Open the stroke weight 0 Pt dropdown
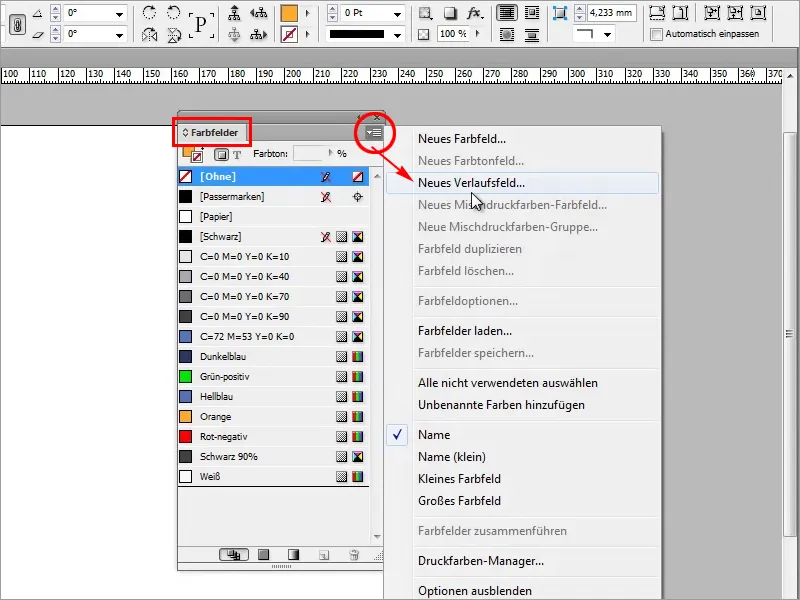800x600 pixels. (398, 14)
